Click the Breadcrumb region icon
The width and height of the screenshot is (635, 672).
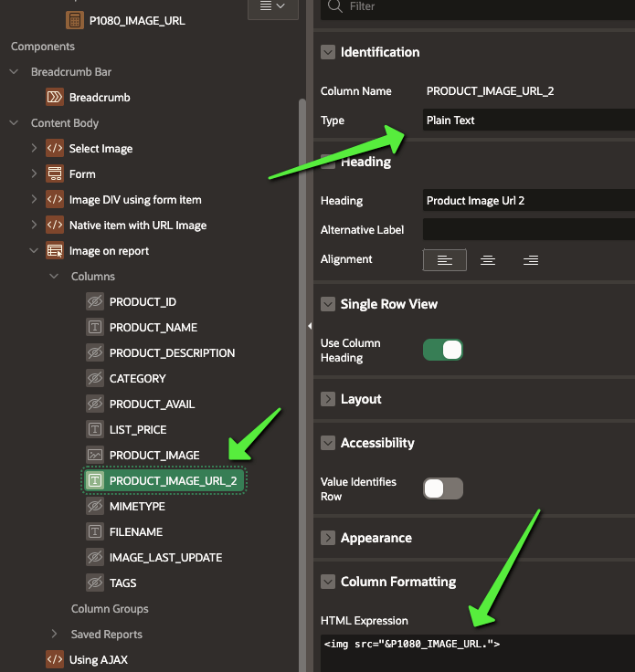pos(55,98)
